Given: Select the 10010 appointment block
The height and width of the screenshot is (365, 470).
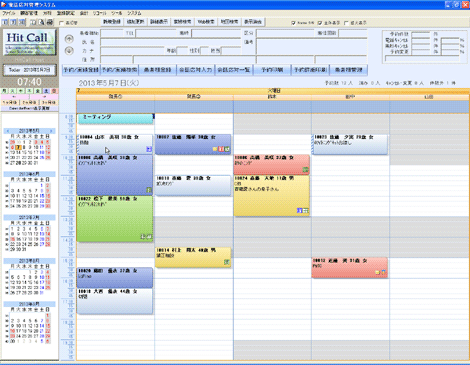Looking at the screenshot, I should click(193, 185).
